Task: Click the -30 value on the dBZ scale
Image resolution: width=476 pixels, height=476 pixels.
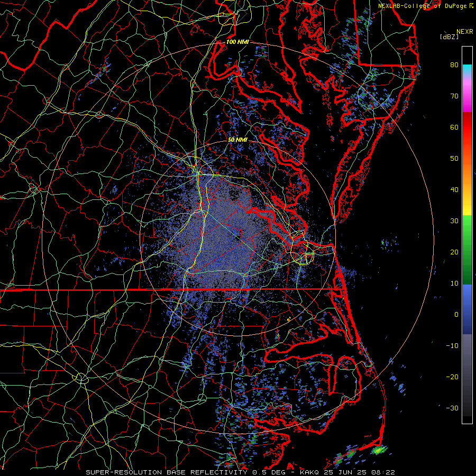Action: [452, 408]
